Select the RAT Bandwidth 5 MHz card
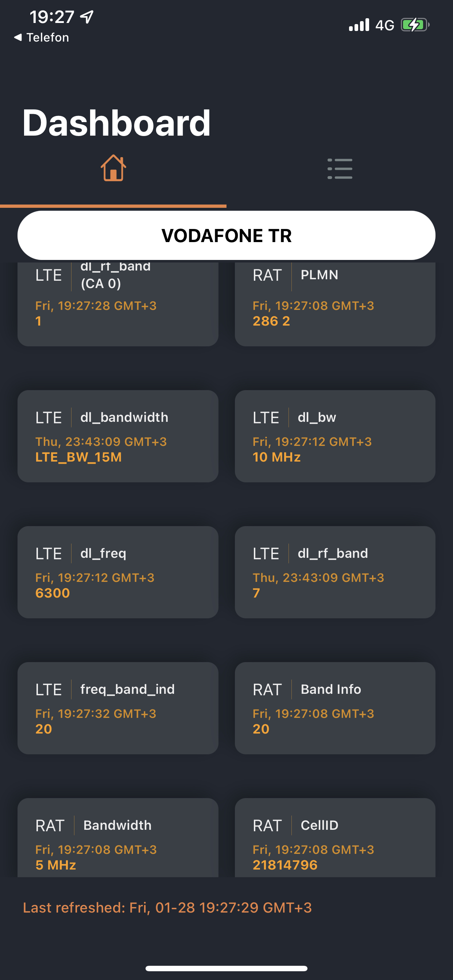 [118, 838]
